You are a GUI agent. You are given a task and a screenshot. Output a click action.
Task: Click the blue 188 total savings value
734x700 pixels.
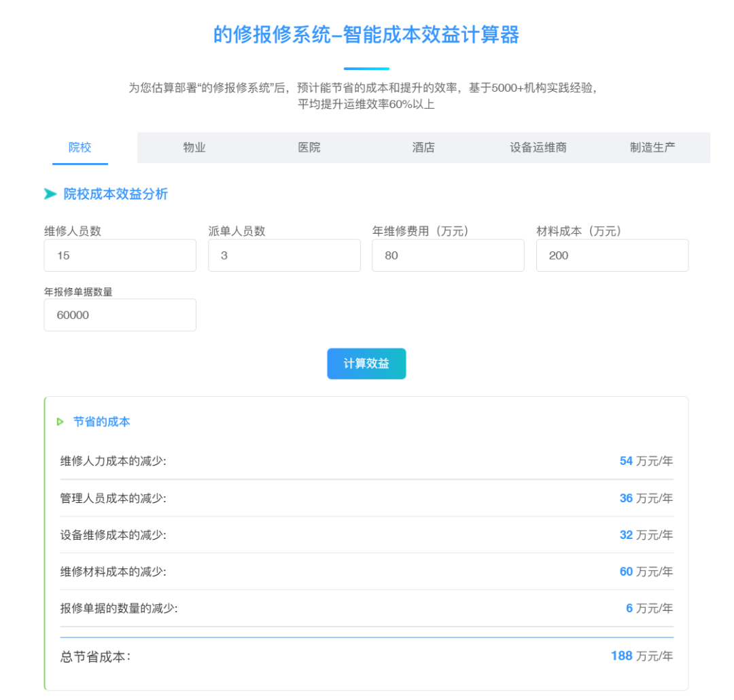621,655
